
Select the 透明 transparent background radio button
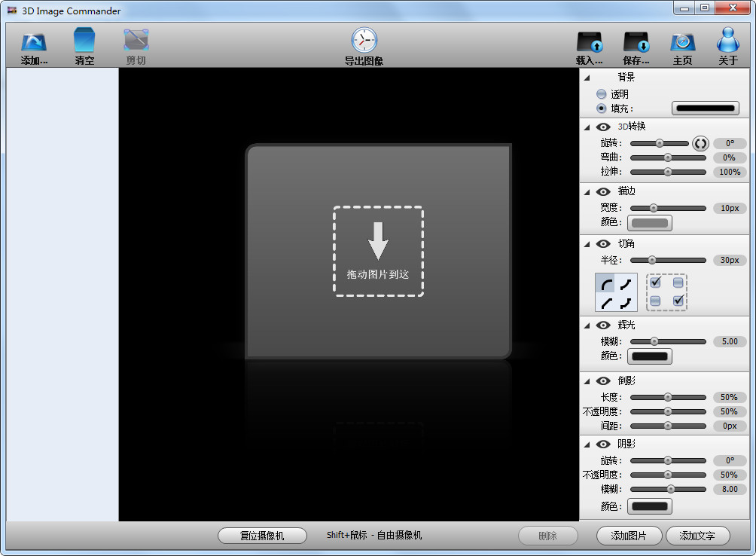pos(601,94)
